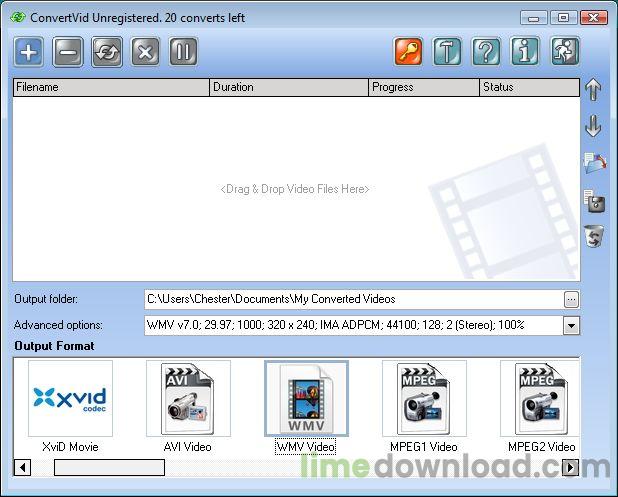The width and height of the screenshot is (618, 497).
Task: Click the remove file minus button
Action: pyautogui.click(x=68, y=52)
